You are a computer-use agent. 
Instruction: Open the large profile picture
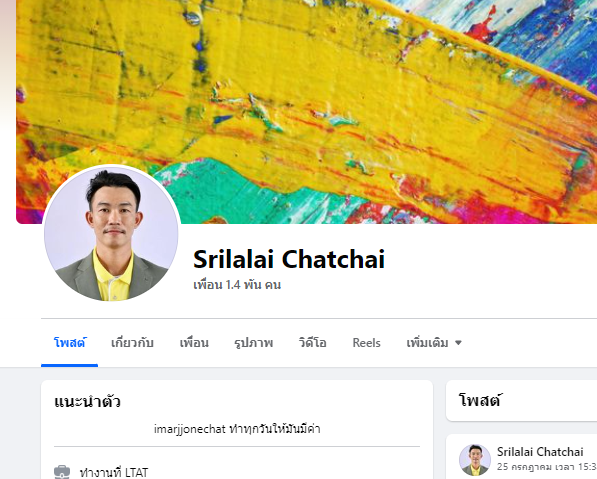pyautogui.click(x=111, y=233)
